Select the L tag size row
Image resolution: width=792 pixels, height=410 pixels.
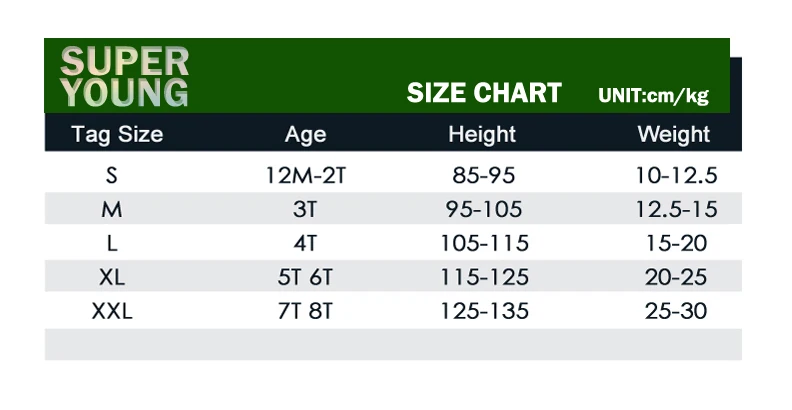coord(393,243)
